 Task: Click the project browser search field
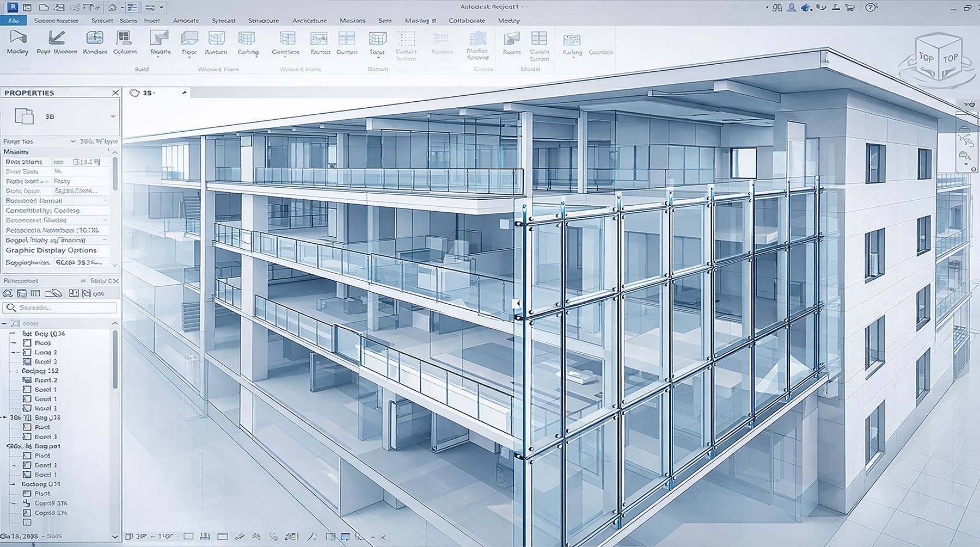pos(60,308)
